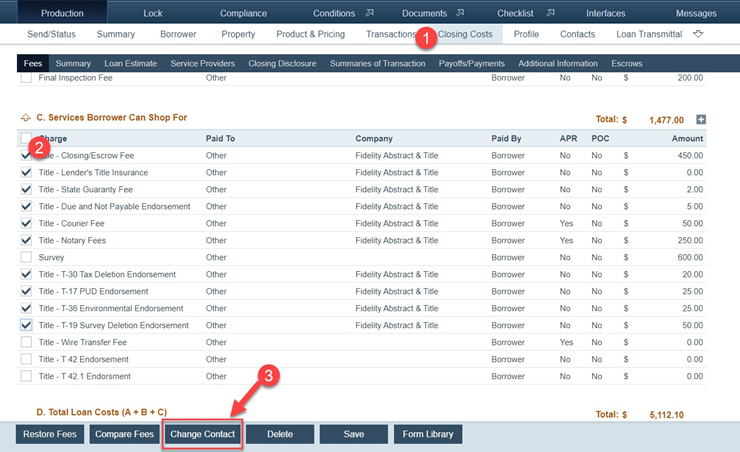Click the plus icon to add fee in section C
This screenshot has height=452, width=740.
pos(701,120)
